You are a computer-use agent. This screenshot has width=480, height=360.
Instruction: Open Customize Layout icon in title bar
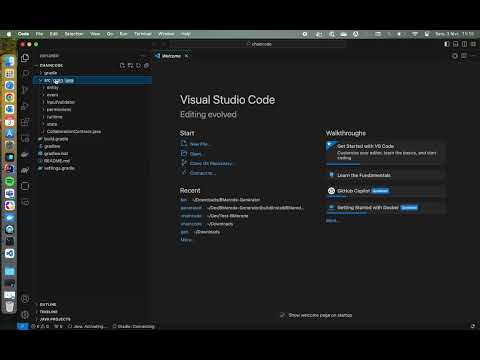point(473,44)
